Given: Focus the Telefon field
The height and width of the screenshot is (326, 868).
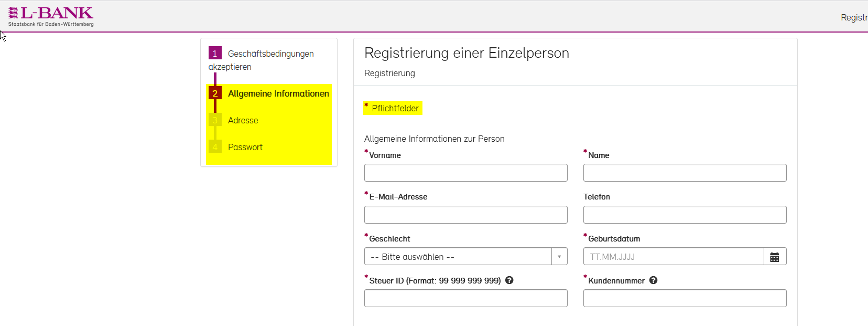Looking at the screenshot, I should pos(685,215).
